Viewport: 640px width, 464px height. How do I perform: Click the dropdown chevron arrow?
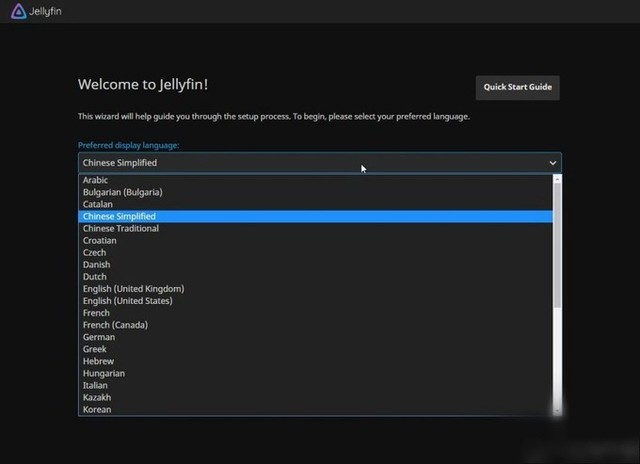tap(553, 163)
